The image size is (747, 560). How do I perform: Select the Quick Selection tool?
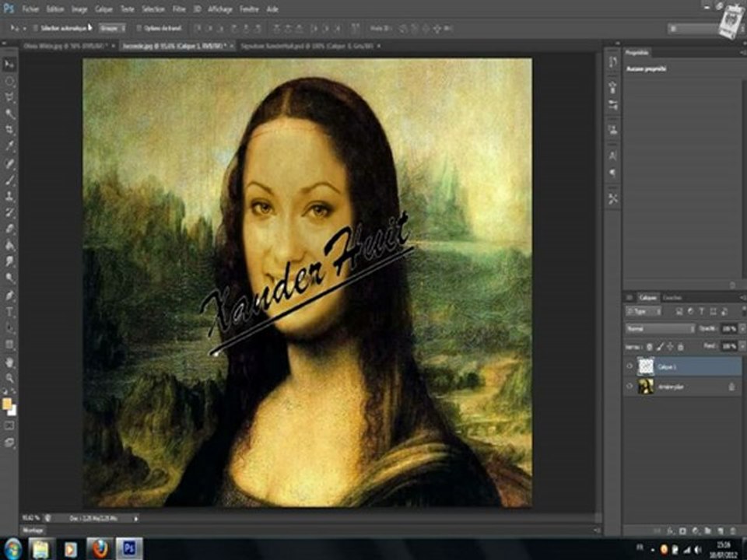9,114
